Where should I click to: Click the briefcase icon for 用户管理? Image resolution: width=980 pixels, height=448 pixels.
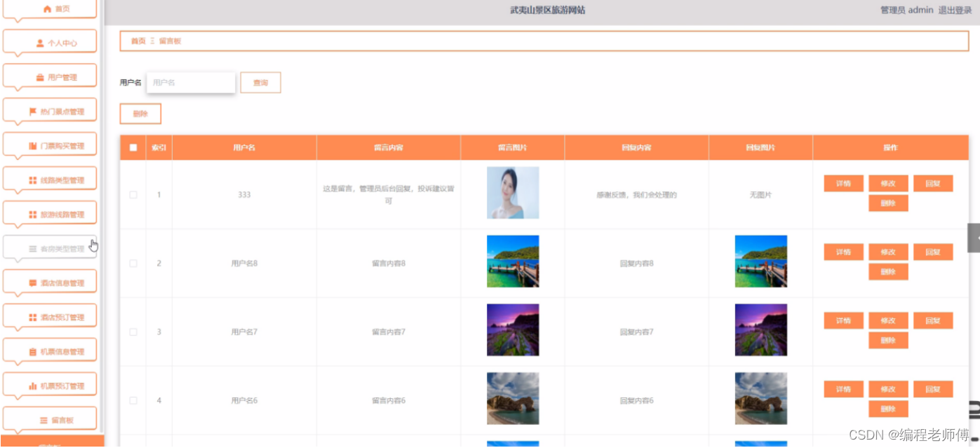coord(40,78)
